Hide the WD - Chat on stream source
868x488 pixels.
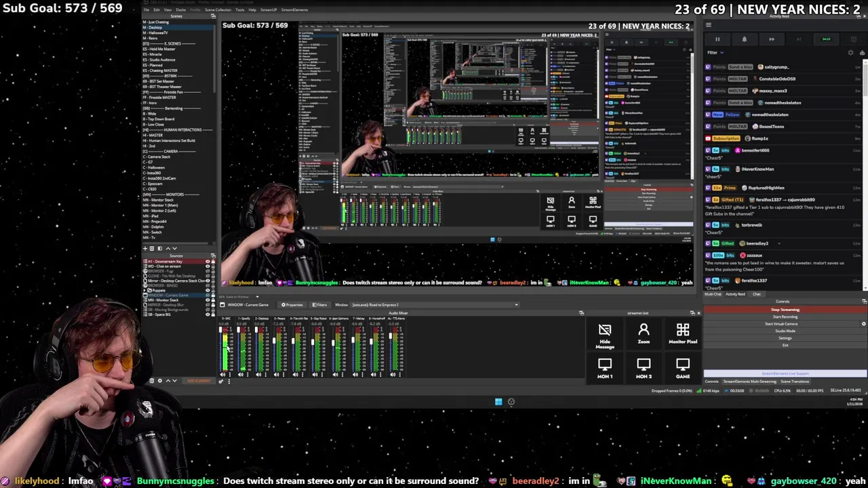(208, 266)
